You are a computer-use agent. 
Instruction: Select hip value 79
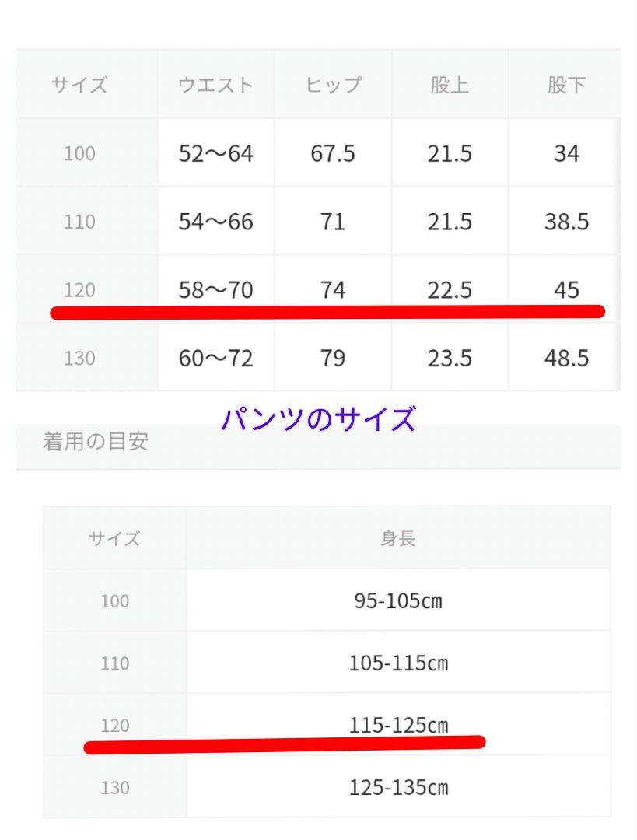[333, 357]
